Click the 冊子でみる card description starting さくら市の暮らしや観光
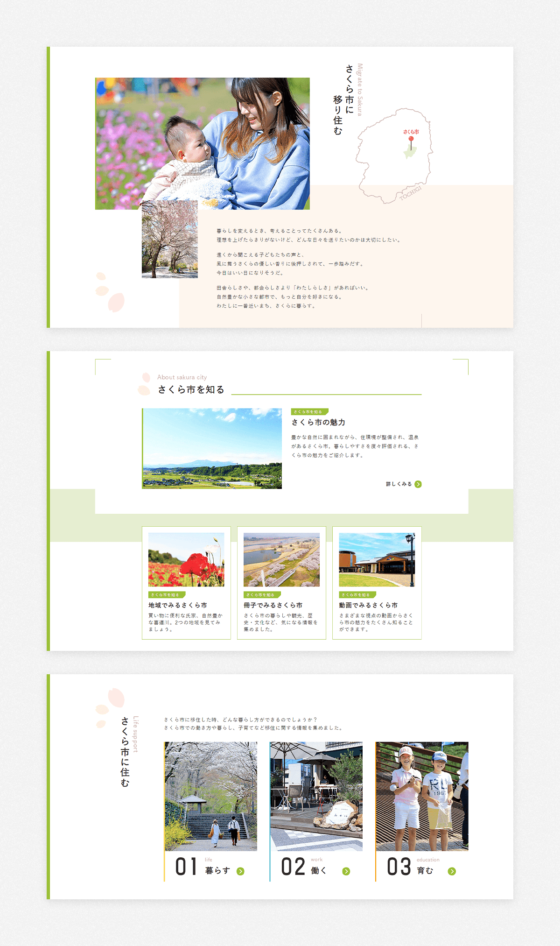Viewport: 560px width, 946px height. (x=281, y=622)
